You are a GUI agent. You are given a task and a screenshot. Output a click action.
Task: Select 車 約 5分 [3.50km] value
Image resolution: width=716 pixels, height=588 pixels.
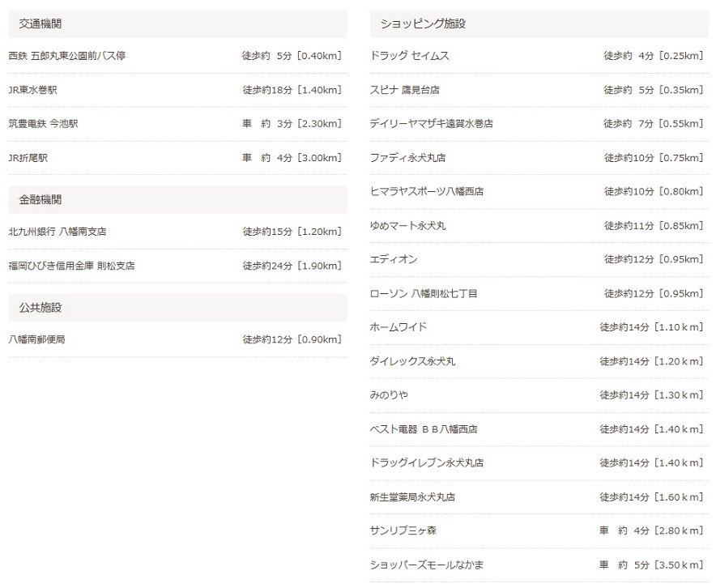coord(651,565)
